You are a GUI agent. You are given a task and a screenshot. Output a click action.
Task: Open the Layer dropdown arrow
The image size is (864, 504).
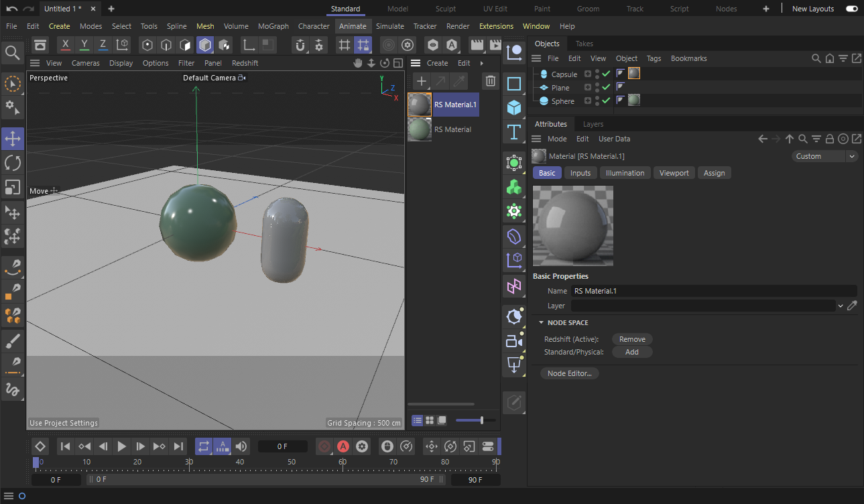(x=841, y=306)
